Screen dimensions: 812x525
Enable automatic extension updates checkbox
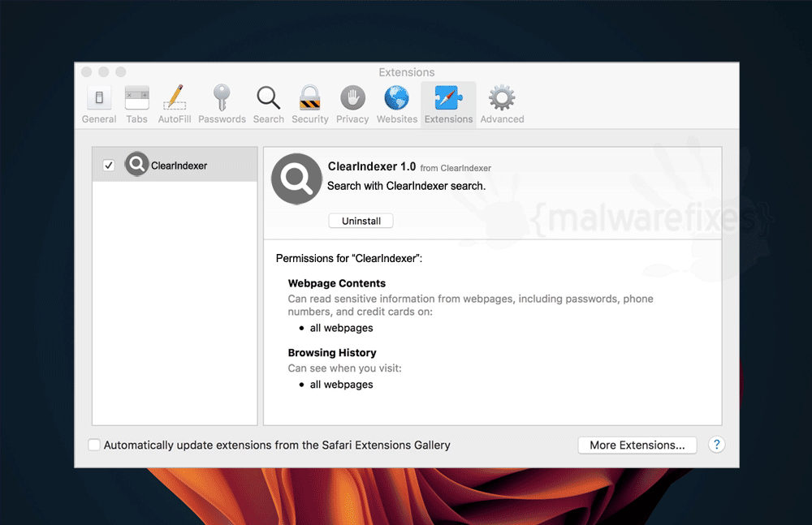(93, 445)
